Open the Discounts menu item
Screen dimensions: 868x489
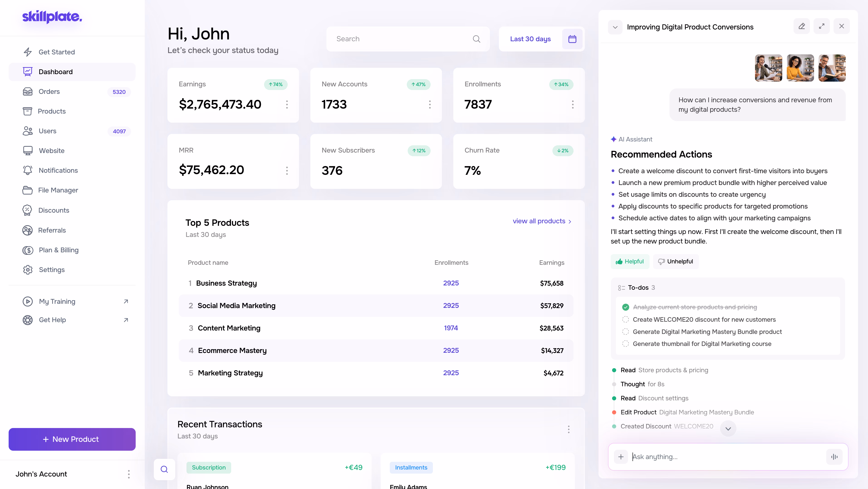tap(54, 210)
